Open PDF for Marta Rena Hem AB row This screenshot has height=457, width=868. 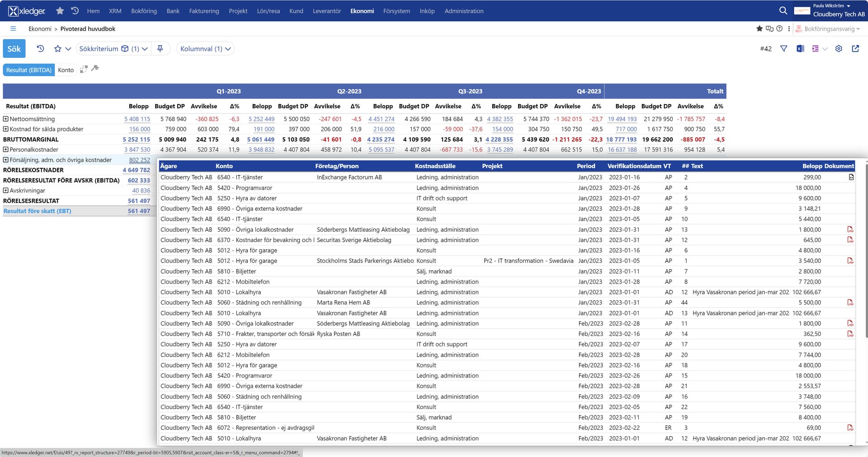tap(850, 302)
